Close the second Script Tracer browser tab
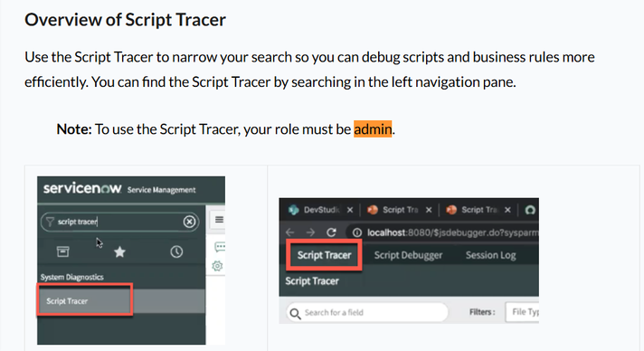 click(x=507, y=210)
